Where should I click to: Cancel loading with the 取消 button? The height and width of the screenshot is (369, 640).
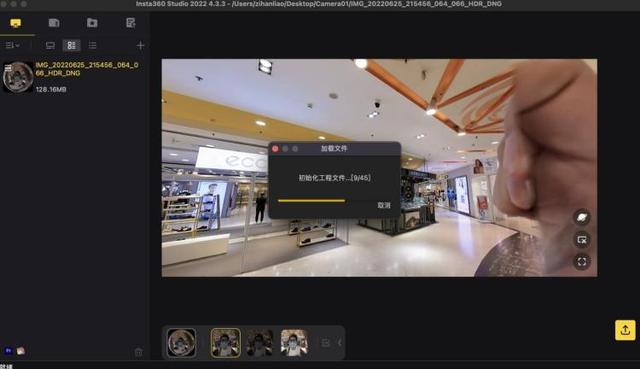[384, 205]
